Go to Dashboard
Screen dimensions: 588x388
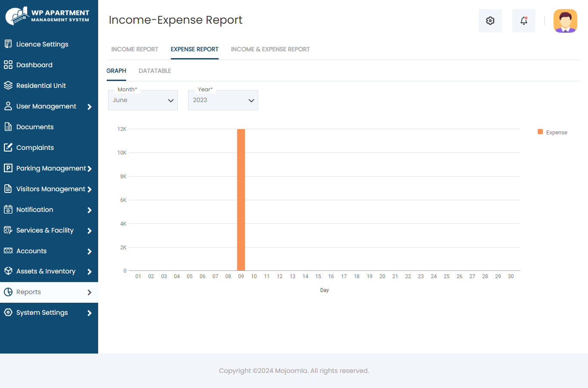click(34, 65)
